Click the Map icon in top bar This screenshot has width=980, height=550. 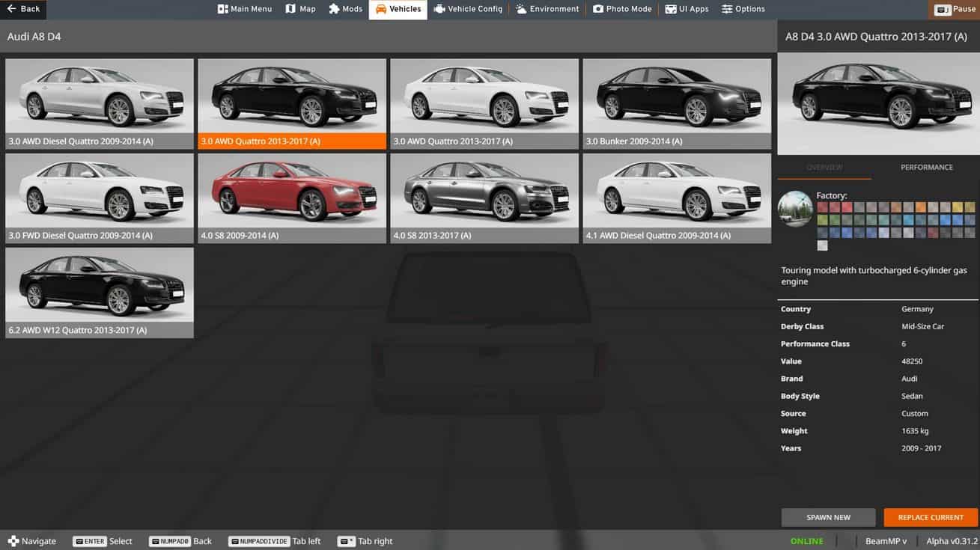click(290, 9)
